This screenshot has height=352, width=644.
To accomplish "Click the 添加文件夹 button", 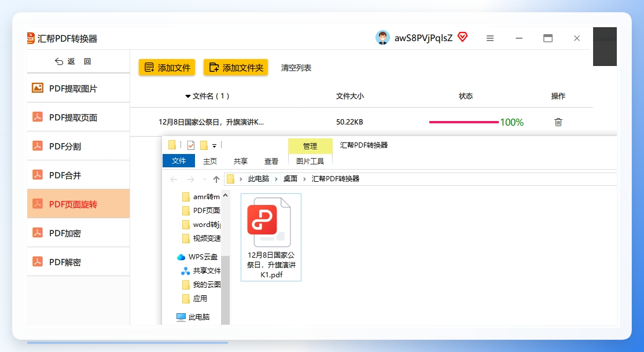I will [235, 67].
